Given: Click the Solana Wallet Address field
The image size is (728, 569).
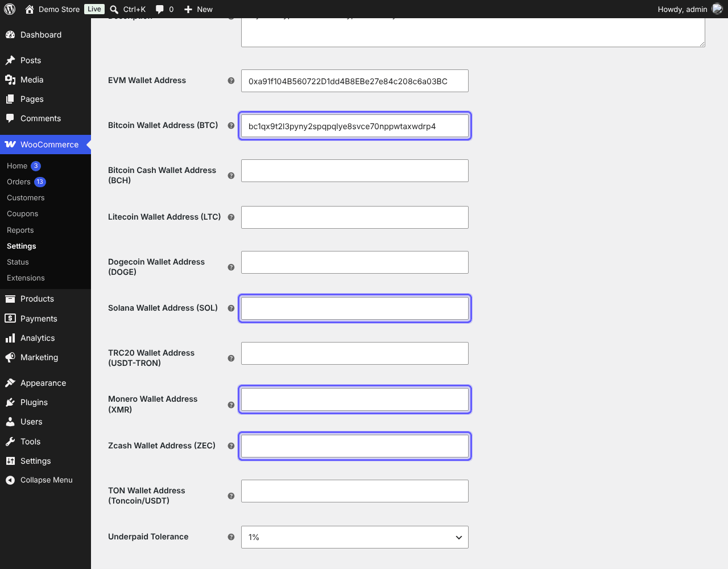Looking at the screenshot, I should coord(355,308).
